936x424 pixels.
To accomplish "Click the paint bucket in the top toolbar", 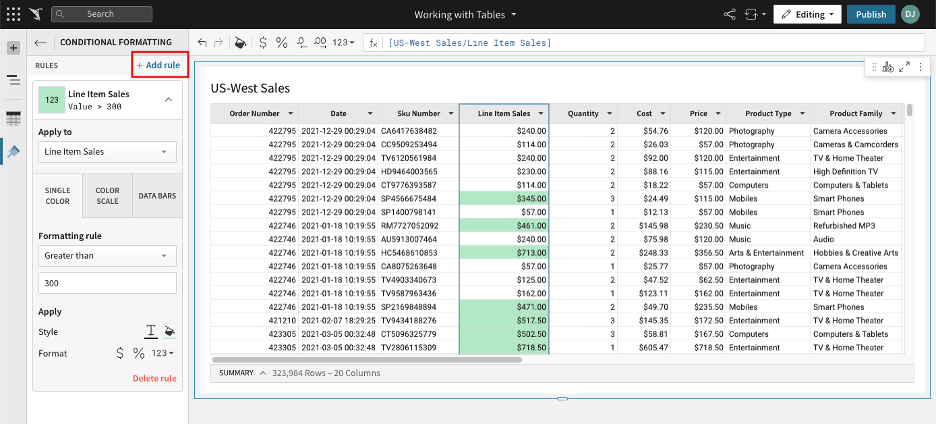I will [x=239, y=43].
